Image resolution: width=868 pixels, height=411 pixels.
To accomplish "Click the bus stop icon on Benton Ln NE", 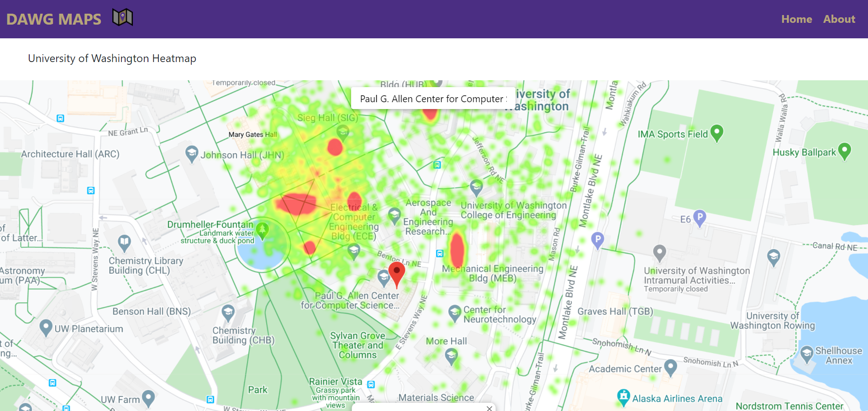I will [x=440, y=253].
